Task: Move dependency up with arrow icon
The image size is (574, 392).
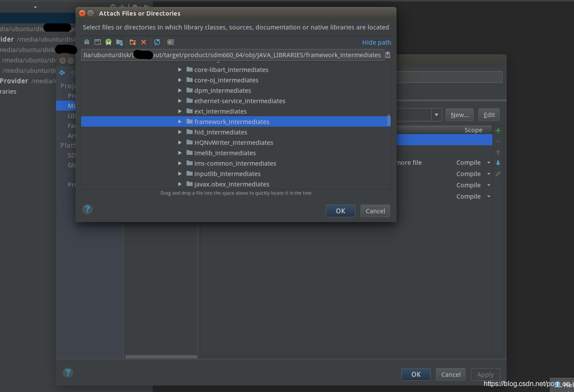Action: [498, 152]
